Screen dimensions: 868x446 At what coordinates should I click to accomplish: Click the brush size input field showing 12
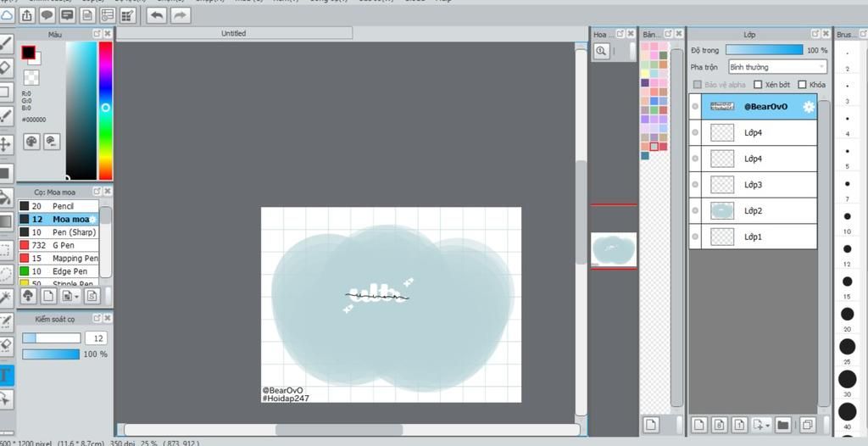pos(97,338)
